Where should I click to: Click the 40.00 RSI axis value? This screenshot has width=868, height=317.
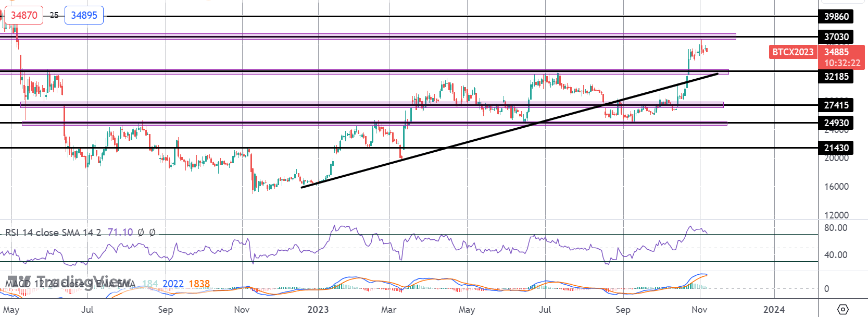point(836,255)
